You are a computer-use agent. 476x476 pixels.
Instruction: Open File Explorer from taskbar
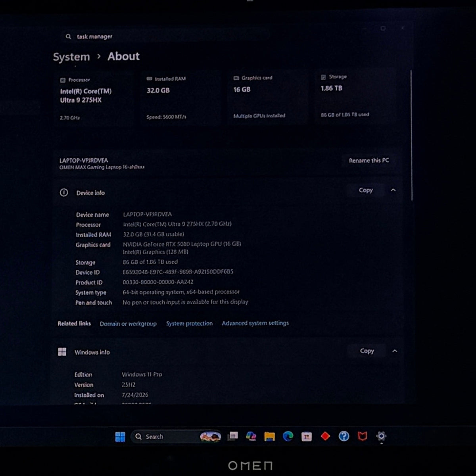(x=269, y=437)
